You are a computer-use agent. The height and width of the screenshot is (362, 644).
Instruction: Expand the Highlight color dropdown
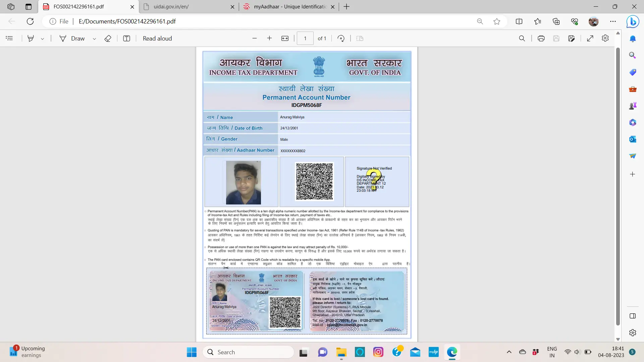pos(43,39)
